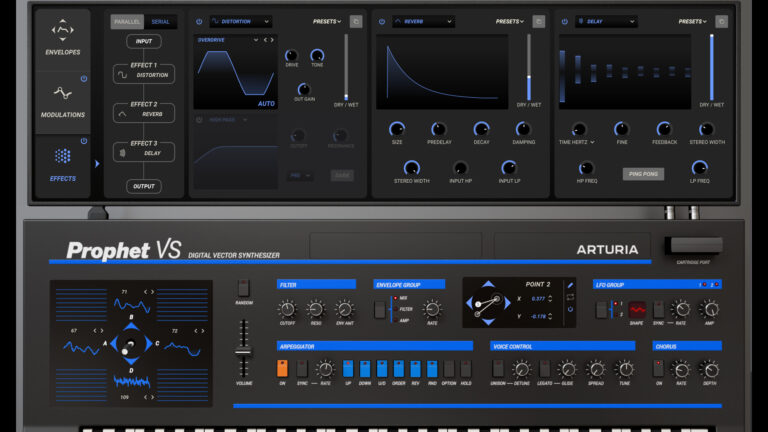Open Time Hertz mode dropdown
Viewport: 768px width, 432px height.
pos(576,142)
